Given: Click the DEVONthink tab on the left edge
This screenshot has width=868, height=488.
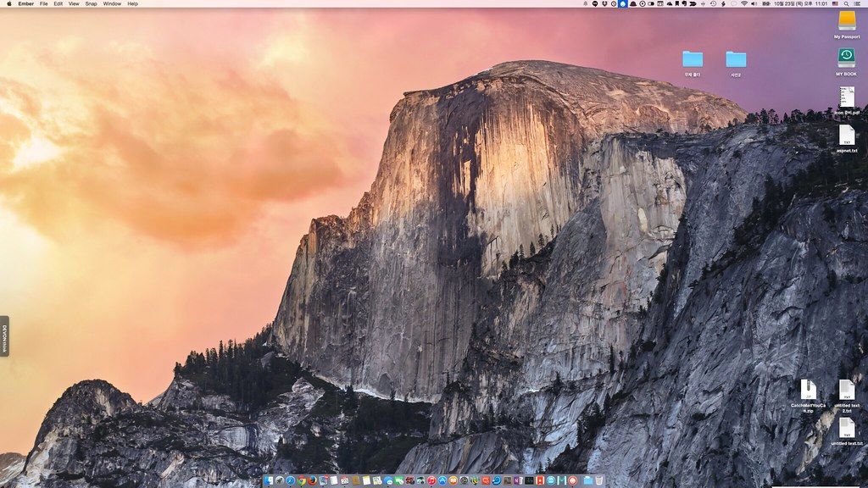Looking at the screenshot, I should 3,332.
